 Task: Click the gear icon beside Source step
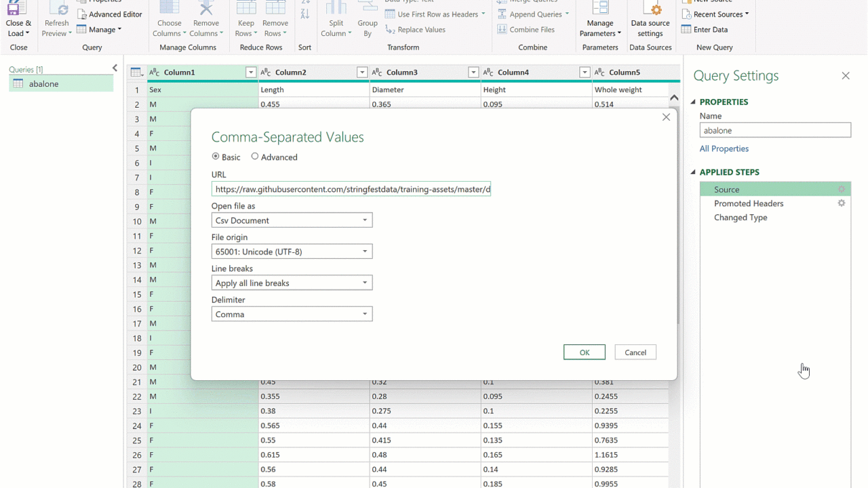[x=842, y=190]
